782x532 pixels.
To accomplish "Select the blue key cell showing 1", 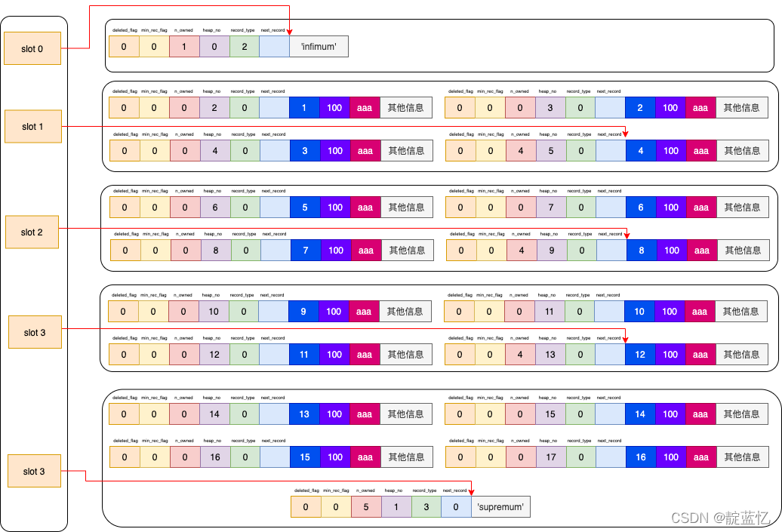I will pos(304,108).
